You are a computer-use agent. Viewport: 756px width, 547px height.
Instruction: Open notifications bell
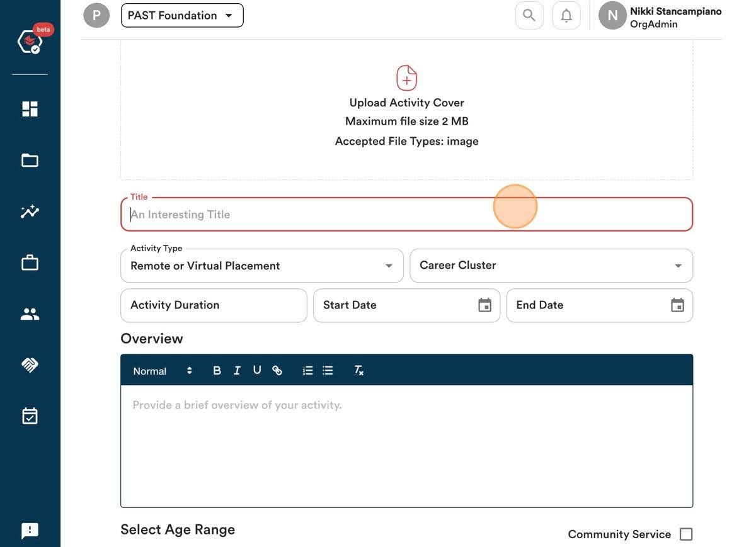pyautogui.click(x=566, y=15)
